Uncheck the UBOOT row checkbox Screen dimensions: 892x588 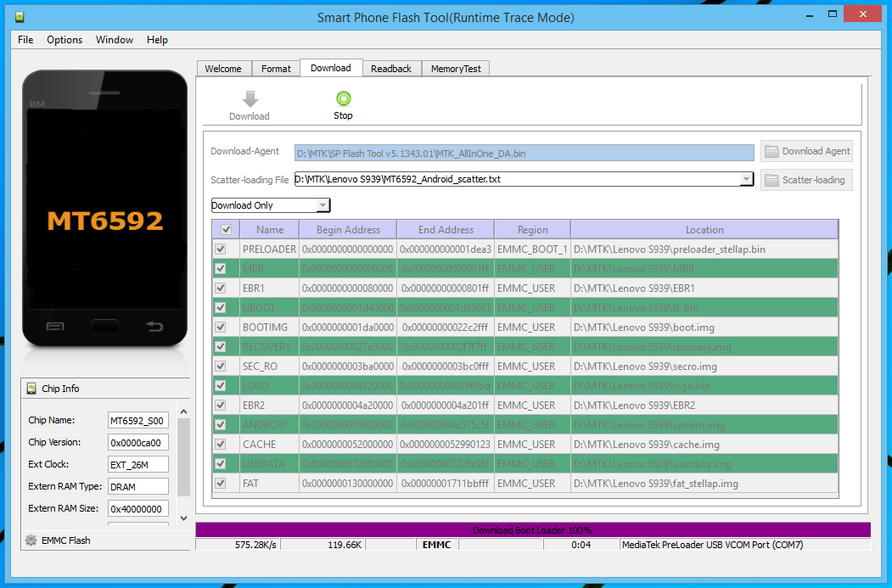pyautogui.click(x=221, y=308)
